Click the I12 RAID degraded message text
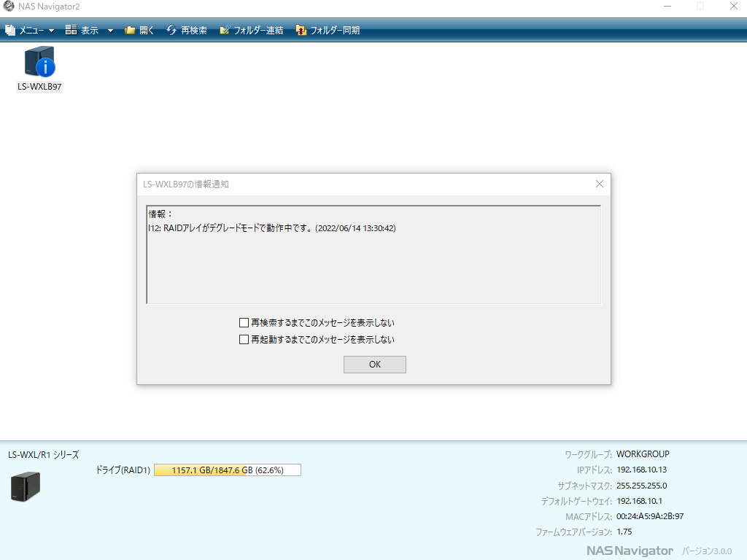The image size is (747, 560). [x=271, y=228]
